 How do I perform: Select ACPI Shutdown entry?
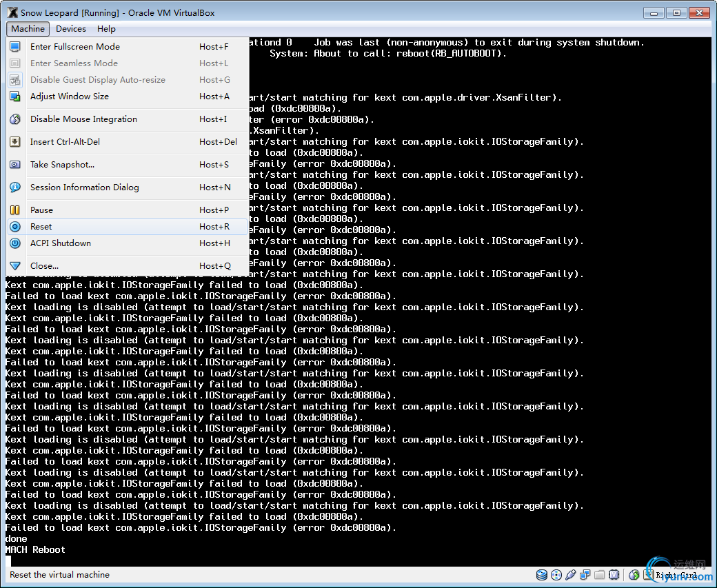point(128,243)
